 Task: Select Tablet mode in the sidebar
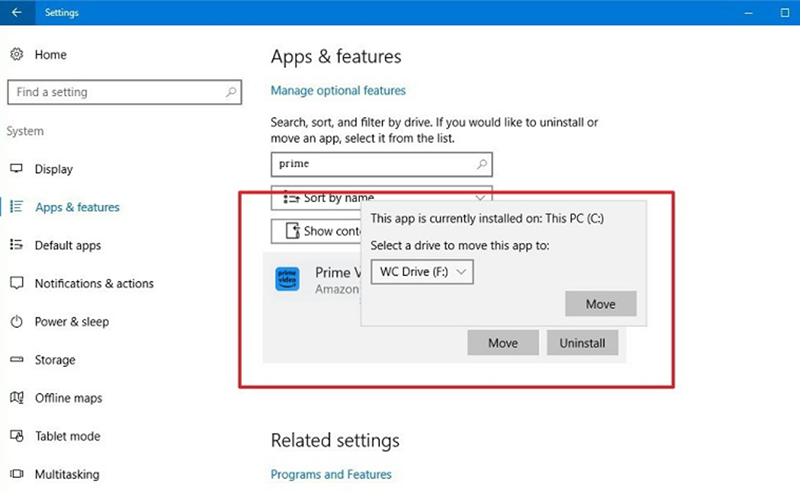(x=67, y=436)
